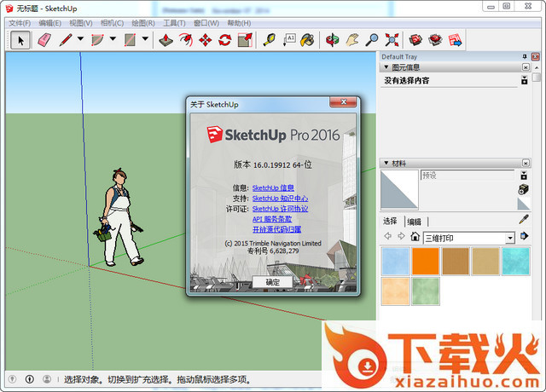Open the Line tool dropdown arrow

80,39
